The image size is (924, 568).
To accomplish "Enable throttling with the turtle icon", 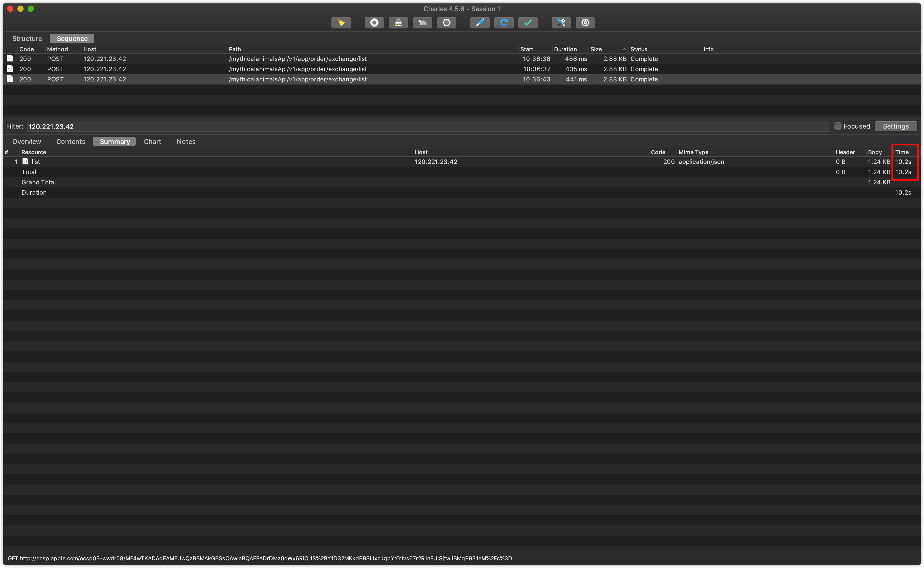I will (x=422, y=23).
